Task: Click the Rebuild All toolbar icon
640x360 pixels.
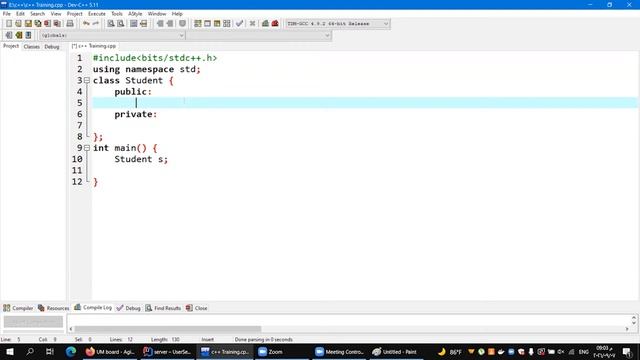Action: pyautogui.click(x=227, y=24)
